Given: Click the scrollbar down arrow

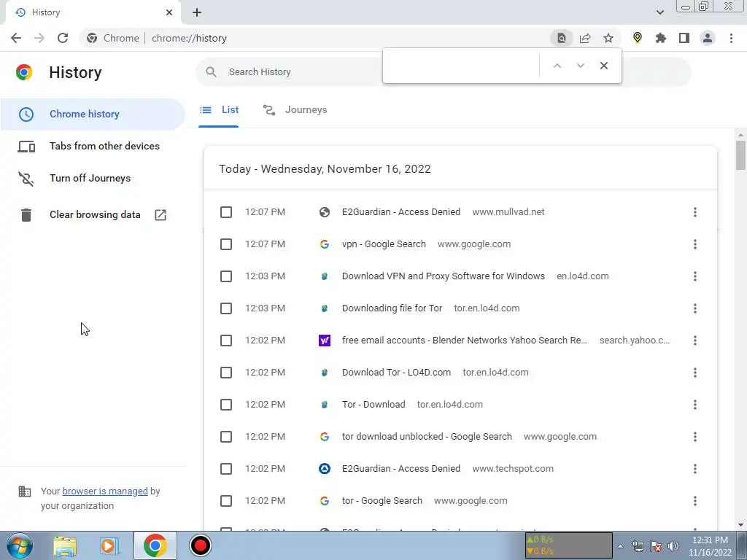Looking at the screenshot, I should [x=740, y=525].
